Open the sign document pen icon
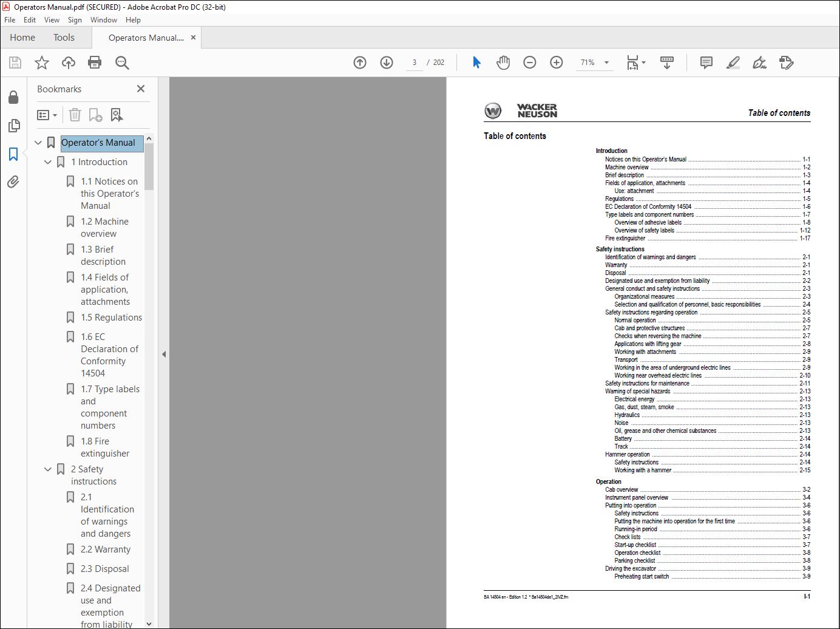840x629 pixels. [759, 63]
